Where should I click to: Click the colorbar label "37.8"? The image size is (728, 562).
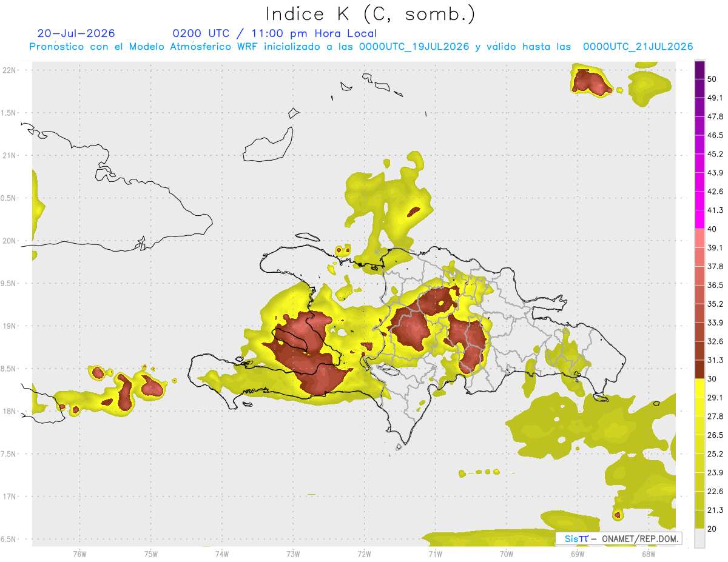(x=715, y=266)
